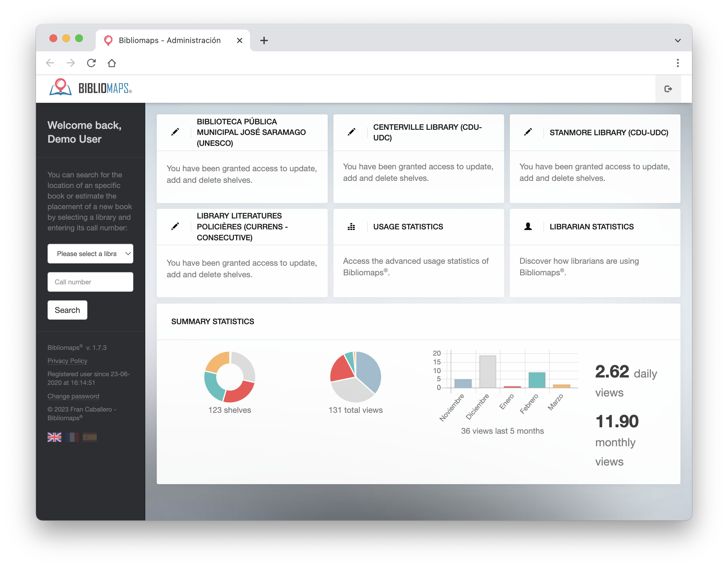Expand the browser tab list chevron
728x568 pixels.
tap(677, 40)
